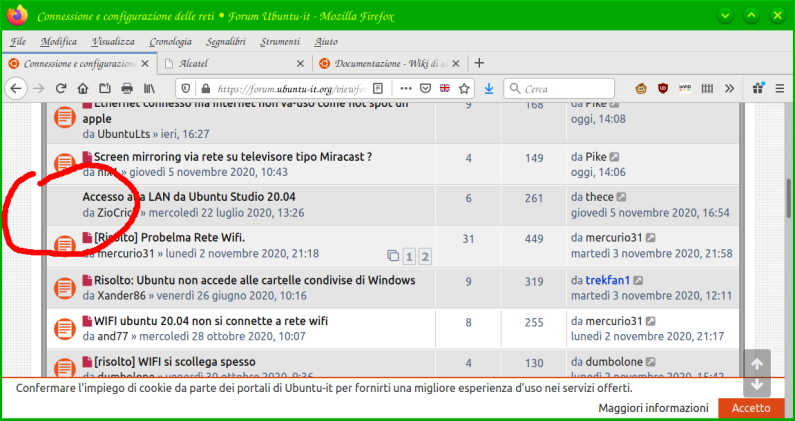Open the Firefox hamburger menu
The height and width of the screenshot is (421, 795).
click(x=780, y=89)
